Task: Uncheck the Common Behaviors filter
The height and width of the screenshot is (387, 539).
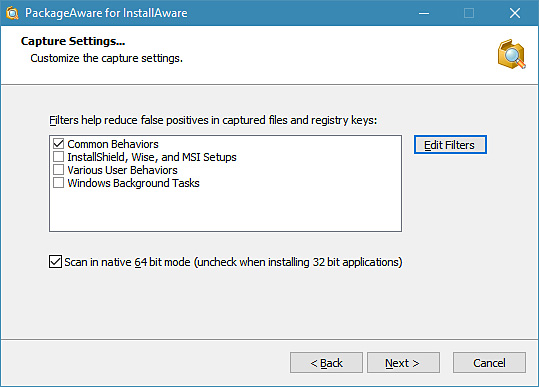Action: (58, 144)
